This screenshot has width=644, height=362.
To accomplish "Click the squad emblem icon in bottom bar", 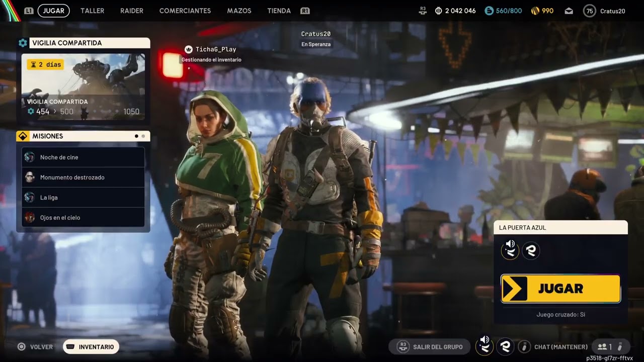I will pyautogui.click(x=506, y=346).
